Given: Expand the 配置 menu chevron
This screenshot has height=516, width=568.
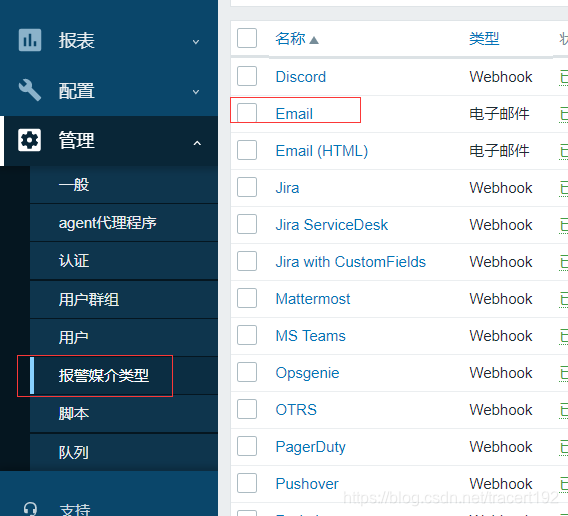Looking at the screenshot, I should 196,92.
